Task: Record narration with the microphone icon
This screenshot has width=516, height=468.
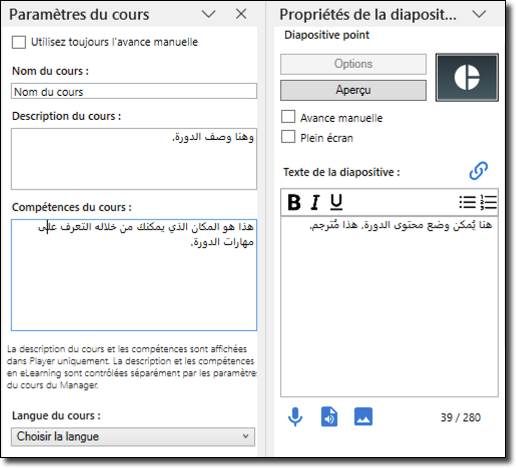Action: pyautogui.click(x=295, y=417)
